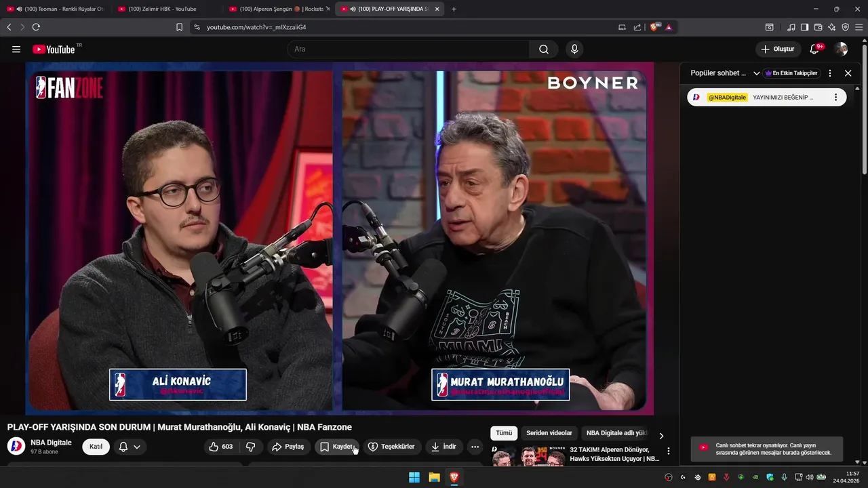
Task: Open the NBA Digitale channel avatar
Action: (x=16, y=447)
